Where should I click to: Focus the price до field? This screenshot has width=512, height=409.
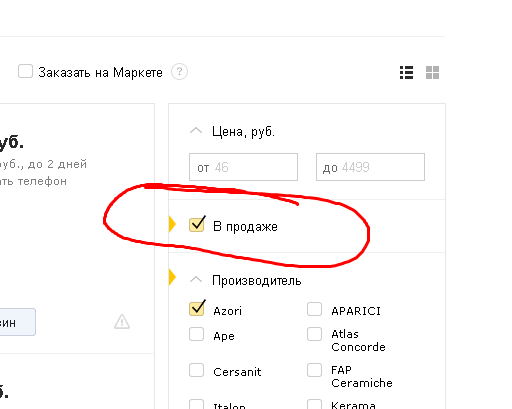(x=370, y=167)
